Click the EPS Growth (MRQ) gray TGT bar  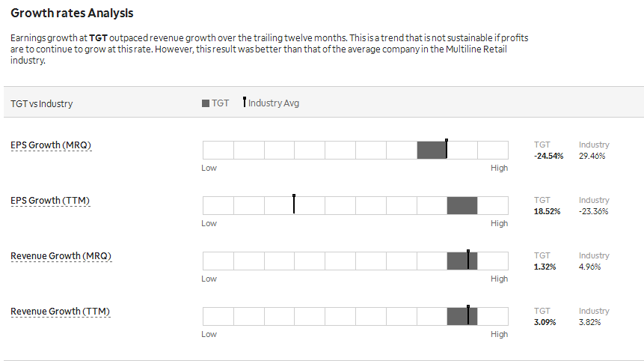[x=432, y=150]
